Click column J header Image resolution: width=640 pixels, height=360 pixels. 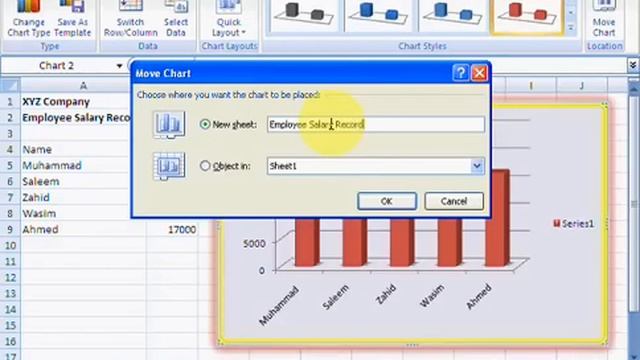[x=581, y=86]
